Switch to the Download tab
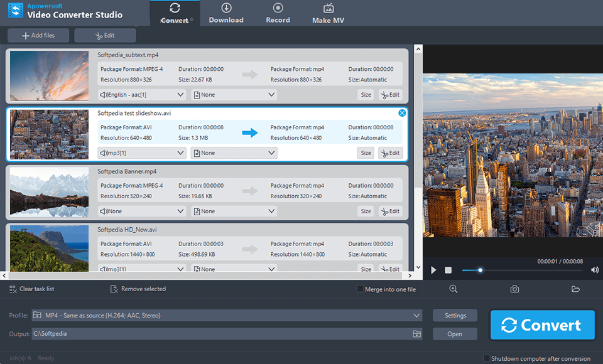603x364 pixels. pos(226,13)
